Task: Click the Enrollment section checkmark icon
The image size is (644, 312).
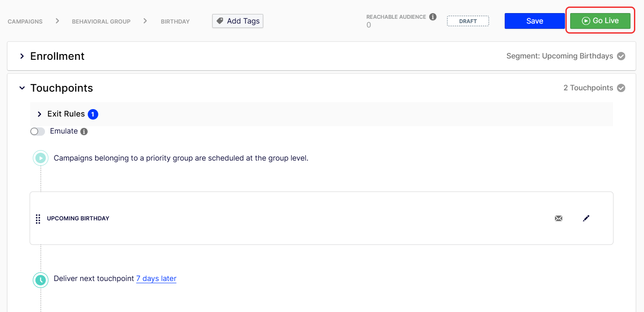Action: (x=621, y=56)
